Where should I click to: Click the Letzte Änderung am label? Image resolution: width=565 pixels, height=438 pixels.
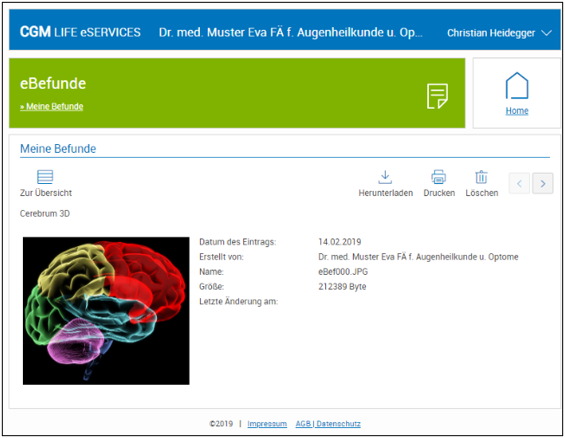pos(239,301)
